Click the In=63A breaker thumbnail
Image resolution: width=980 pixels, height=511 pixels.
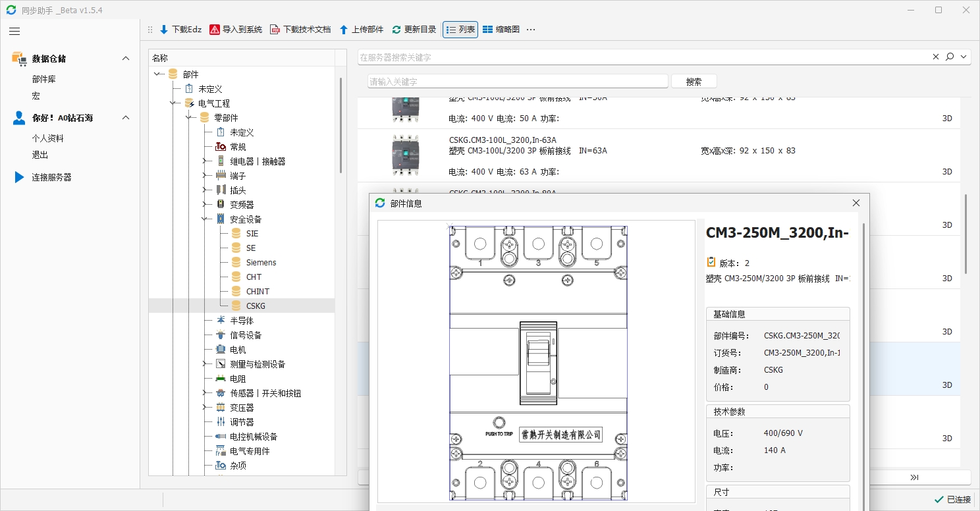point(405,155)
